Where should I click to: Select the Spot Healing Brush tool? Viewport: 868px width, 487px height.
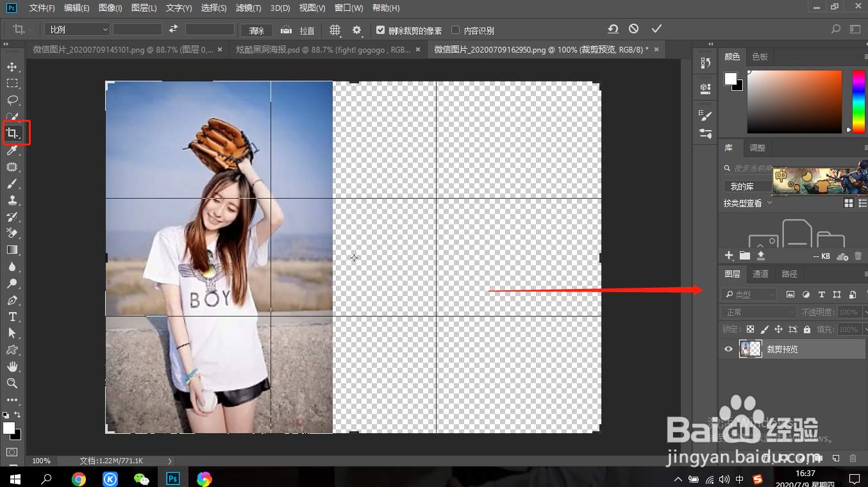tap(12, 167)
